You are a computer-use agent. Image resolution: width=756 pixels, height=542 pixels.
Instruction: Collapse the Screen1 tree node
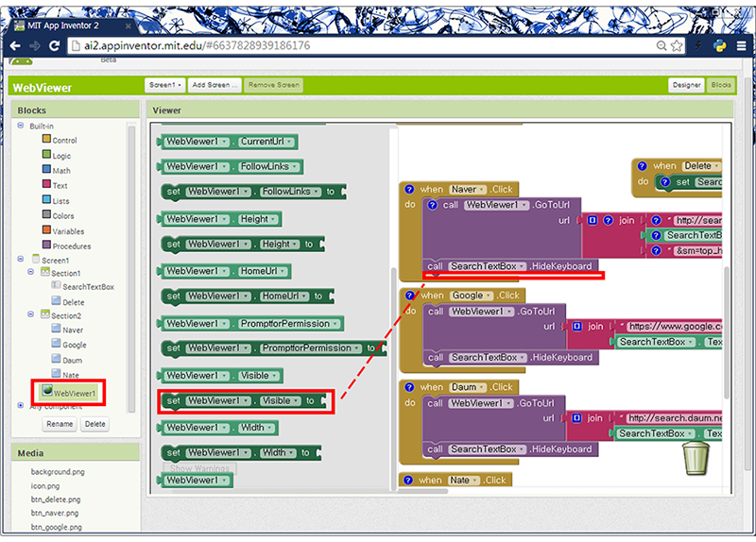20,259
